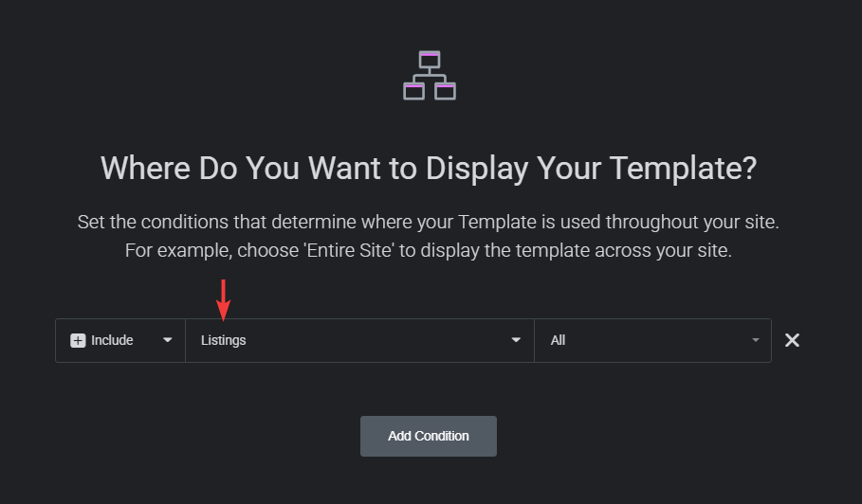Click the plus icon beside Include
Image resolution: width=862 pixels, height=504 pixels.
(79, 340)
